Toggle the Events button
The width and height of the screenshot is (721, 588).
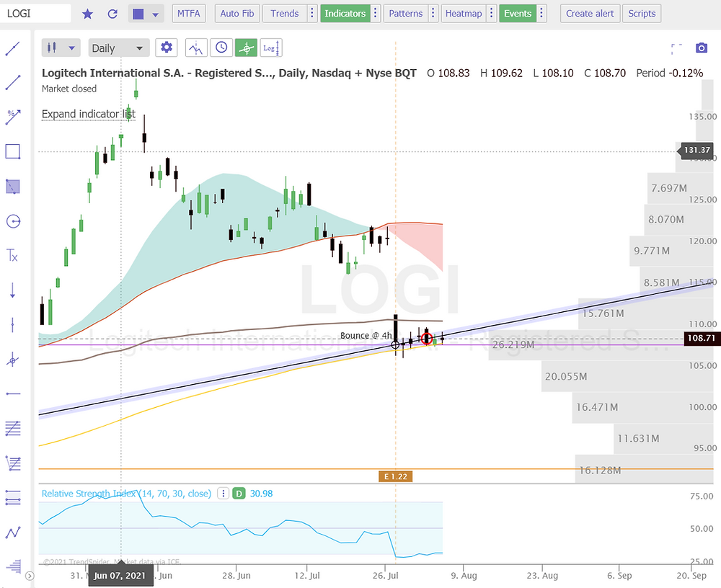[x=517, y=14]
